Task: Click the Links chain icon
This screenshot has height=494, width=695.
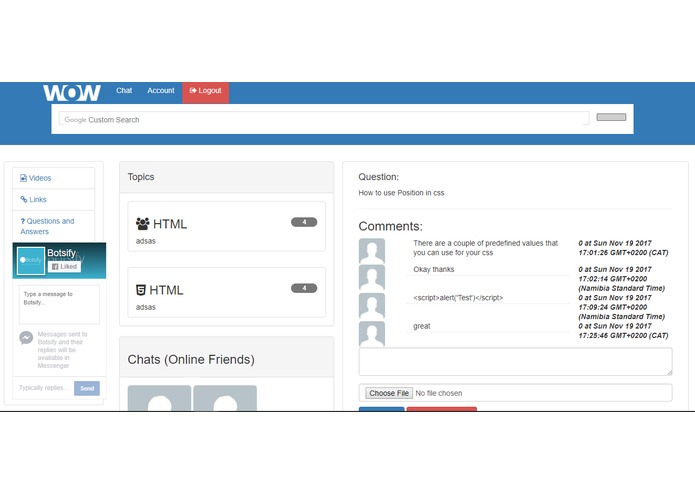Action: 24,199
